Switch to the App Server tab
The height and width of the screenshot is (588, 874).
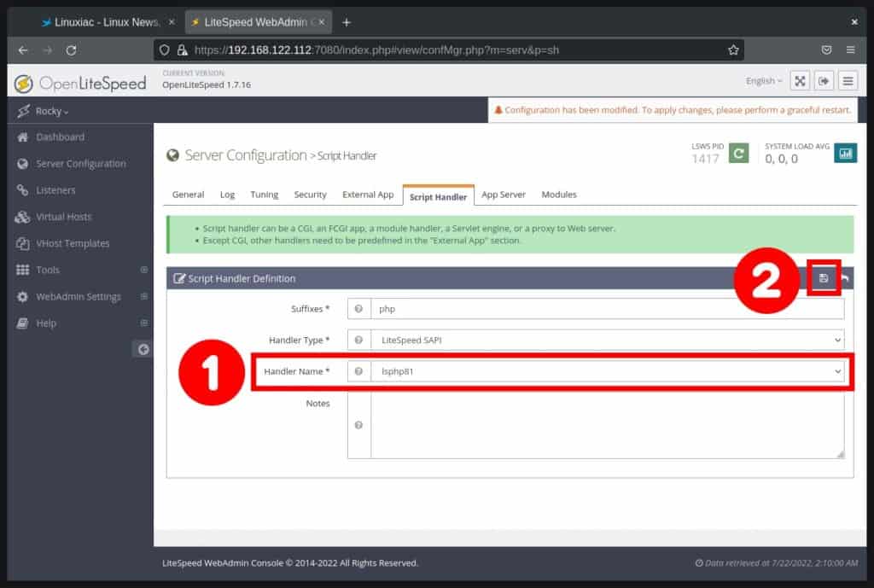coord(504,195)
